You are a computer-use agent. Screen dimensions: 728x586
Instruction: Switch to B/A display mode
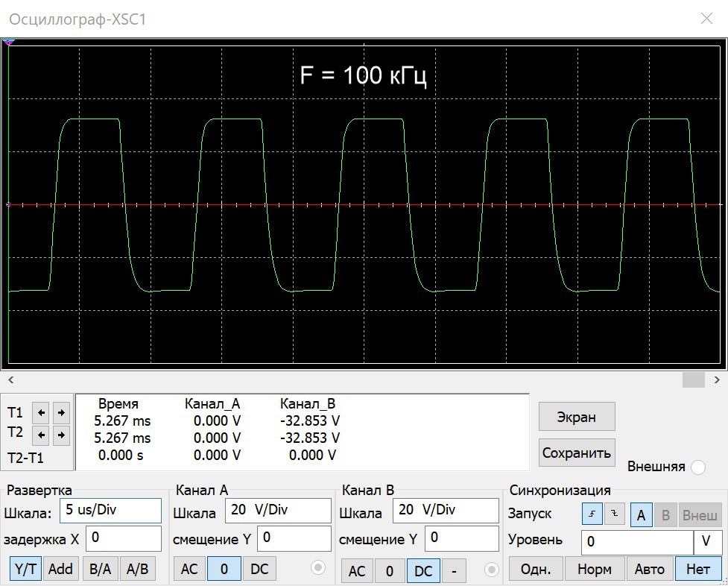(101, 569)
